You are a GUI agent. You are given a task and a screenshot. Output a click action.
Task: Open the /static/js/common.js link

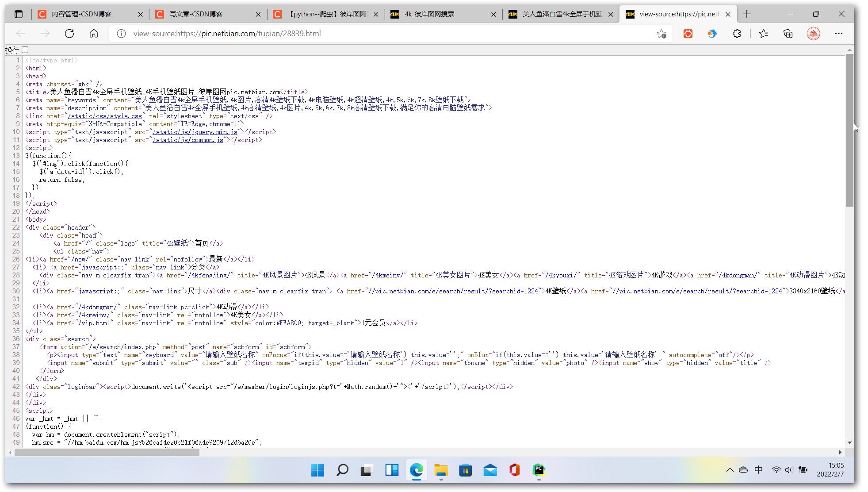[x=188, y=140]
